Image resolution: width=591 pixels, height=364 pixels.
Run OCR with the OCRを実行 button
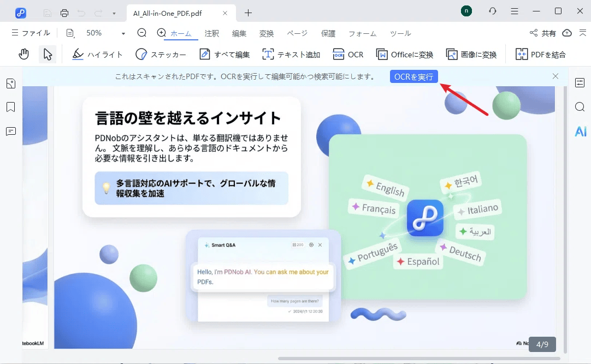tap(413, 76)
